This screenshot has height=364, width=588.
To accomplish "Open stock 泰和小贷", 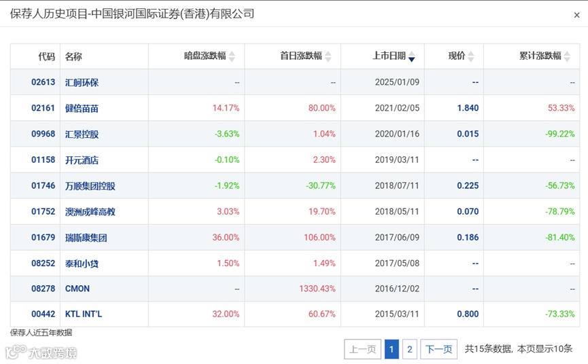I will click(x=82, y=263).
